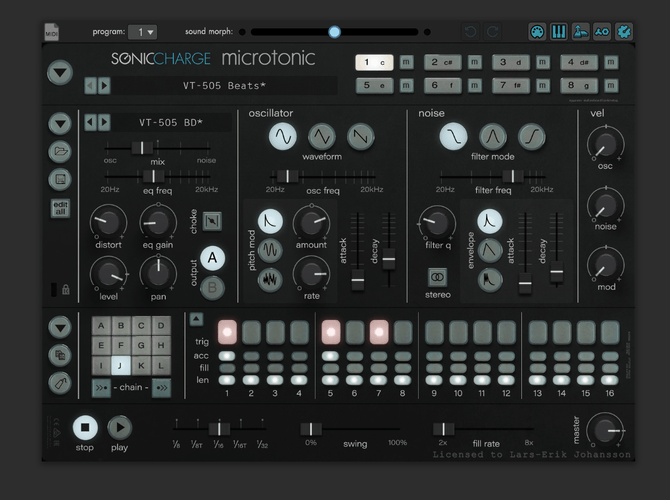Open the blue keyboard keys icon

click(558, 32)
